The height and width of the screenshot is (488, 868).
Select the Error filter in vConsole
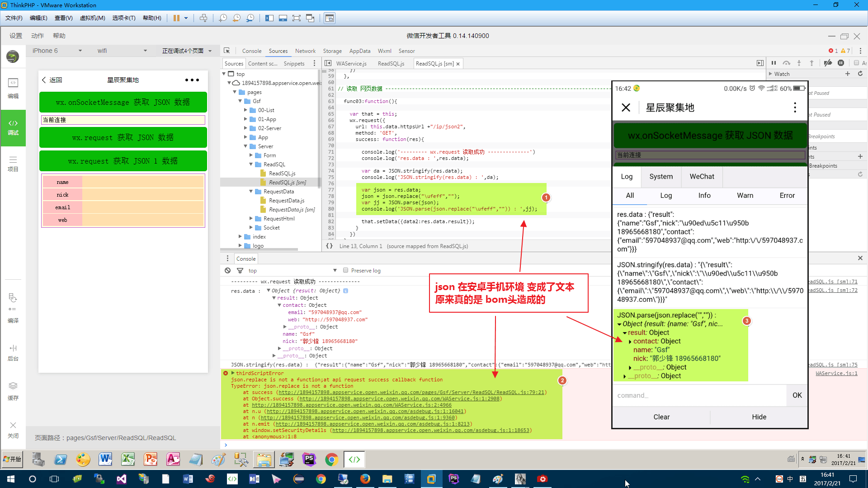[787, 196]
